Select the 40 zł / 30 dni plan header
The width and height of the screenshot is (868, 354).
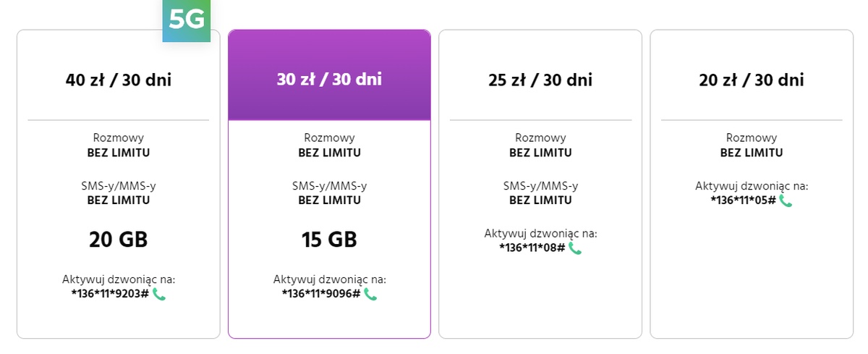[x=119, y=80]
